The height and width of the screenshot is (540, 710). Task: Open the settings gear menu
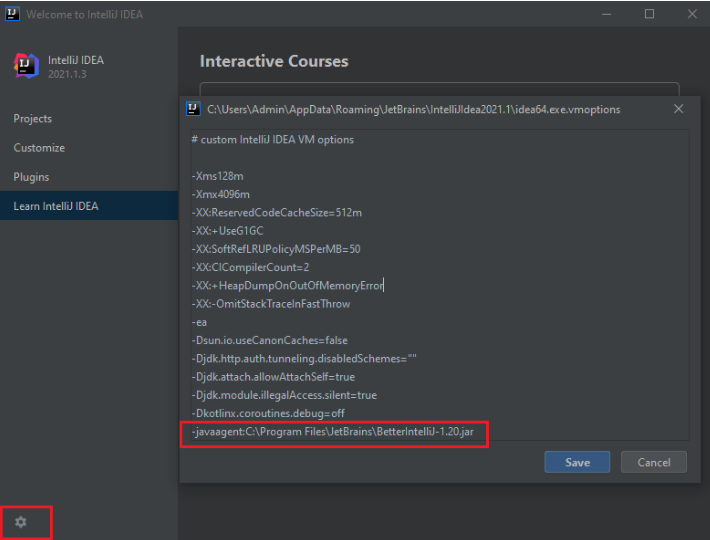tap(21, 522)
